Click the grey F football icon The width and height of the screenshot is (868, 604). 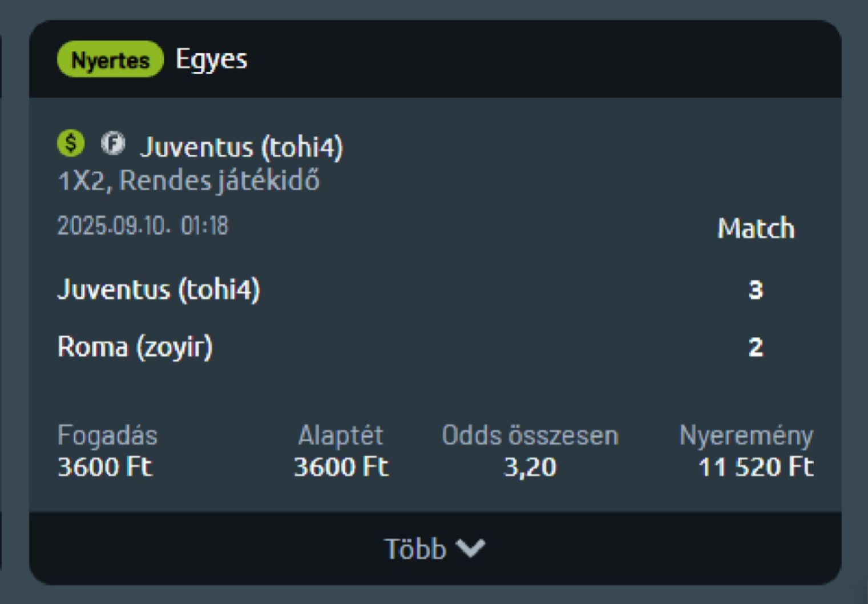(113, 143)
